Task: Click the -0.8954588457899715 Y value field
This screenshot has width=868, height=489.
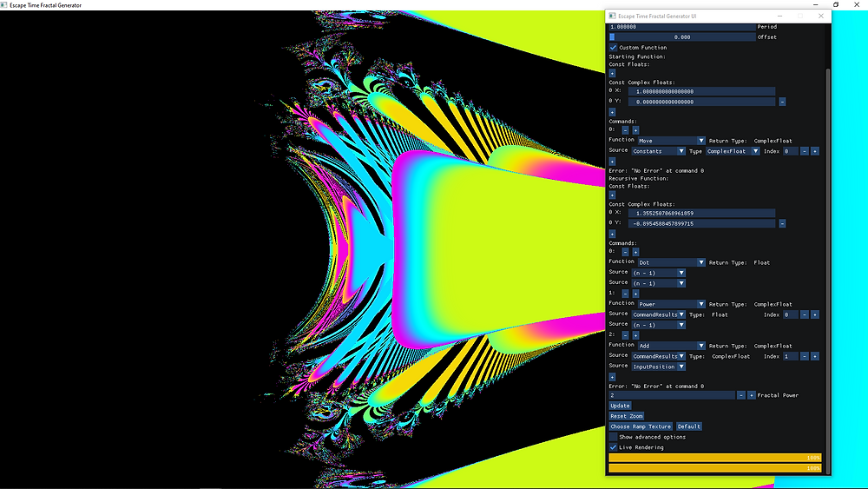Action: click(702, 224)
